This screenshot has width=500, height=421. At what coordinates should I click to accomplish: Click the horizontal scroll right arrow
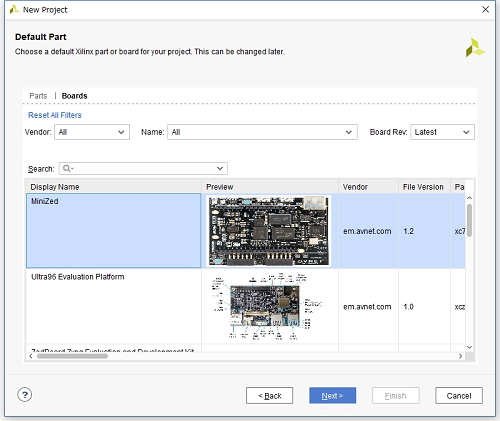coord(460,356)
